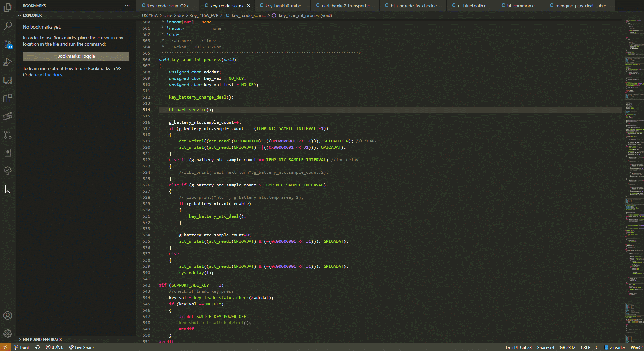Viewport: 644px width, 351px height.
Task: Open the Explorer view in the activity bar
Action: pyautogui.click(x=8, y=7)
